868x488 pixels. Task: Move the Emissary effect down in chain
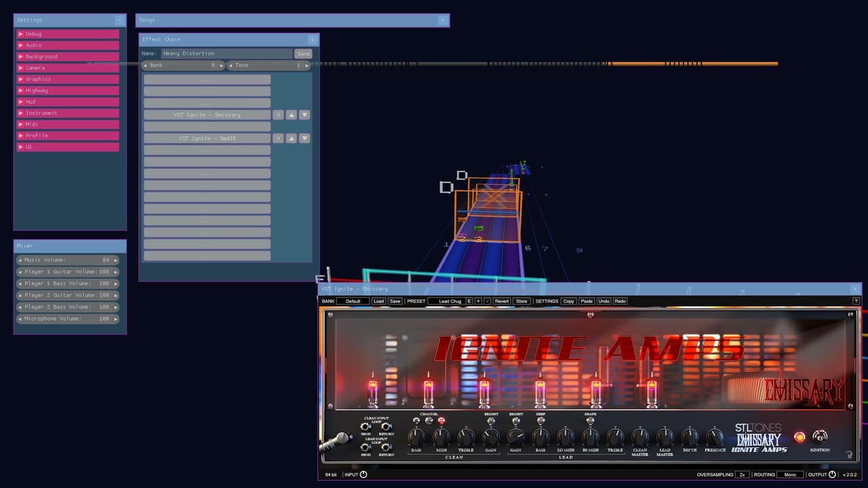coord(304,115)
